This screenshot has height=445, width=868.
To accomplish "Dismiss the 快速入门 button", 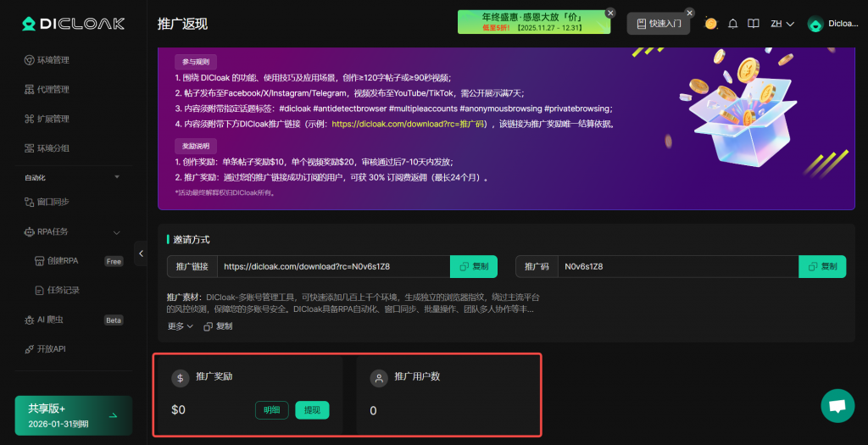I will pos(689,13).
